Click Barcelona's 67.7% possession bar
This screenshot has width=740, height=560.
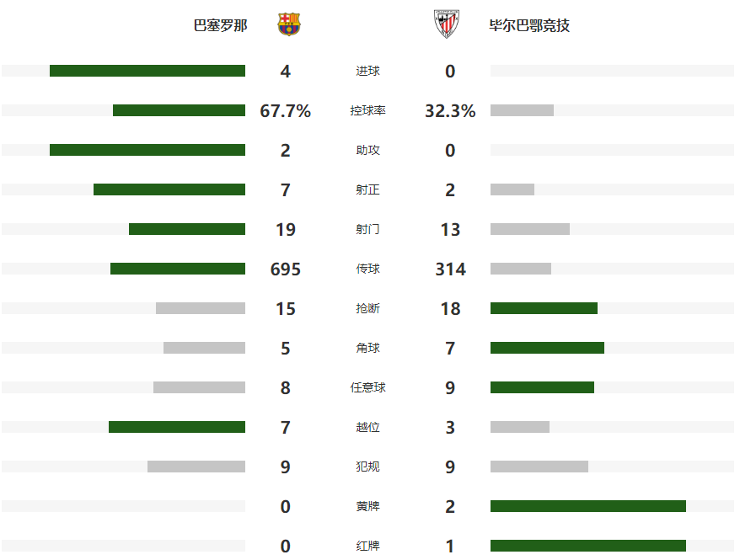pos(179,110)
